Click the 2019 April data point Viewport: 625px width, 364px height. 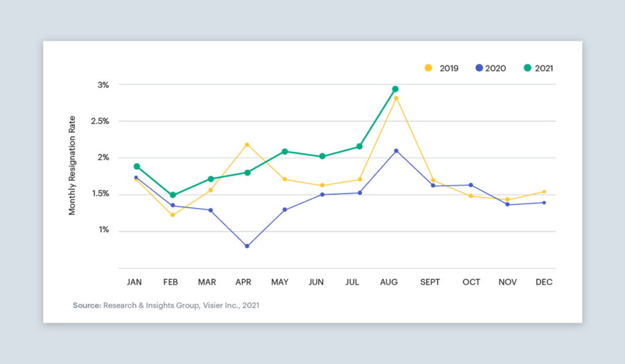coord(247,145)
